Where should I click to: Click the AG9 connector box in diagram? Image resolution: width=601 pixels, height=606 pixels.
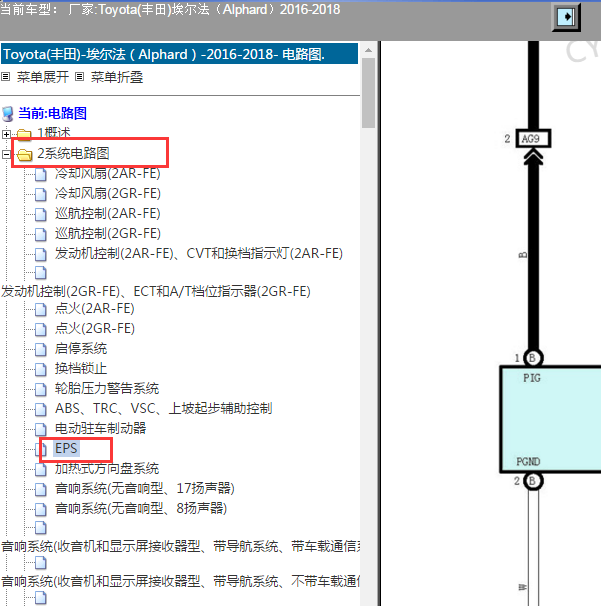pyautogui.click(x=533, y=138)
